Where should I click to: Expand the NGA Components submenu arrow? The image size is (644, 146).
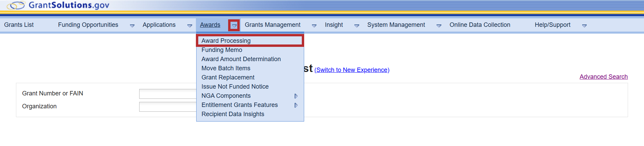[x=296, y=96]
